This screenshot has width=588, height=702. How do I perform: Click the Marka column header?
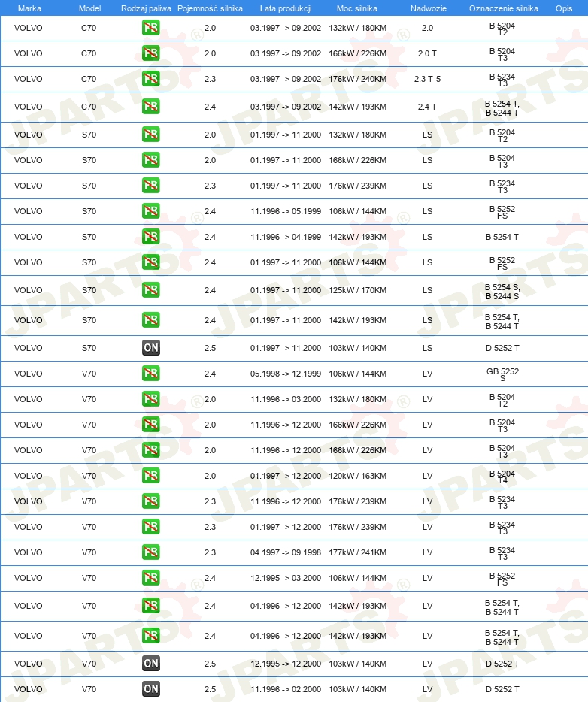click(x=29, y=8)
